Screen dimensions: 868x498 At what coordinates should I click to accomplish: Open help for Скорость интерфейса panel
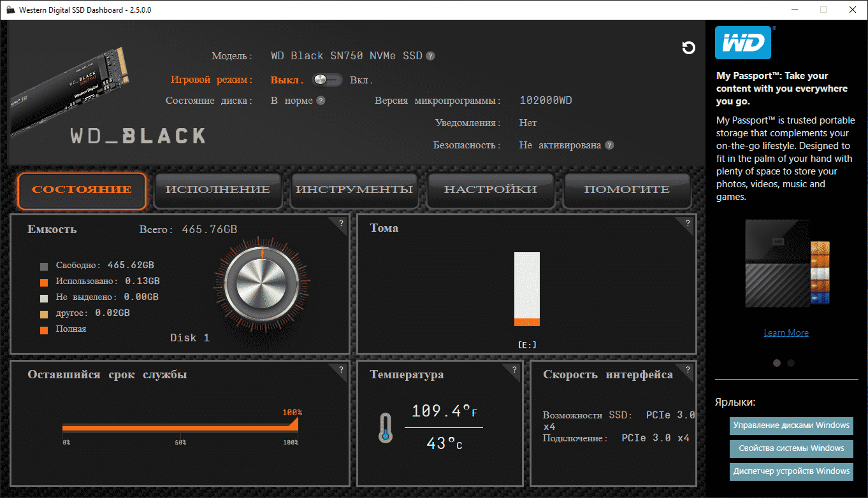click(x=688, y=370)
